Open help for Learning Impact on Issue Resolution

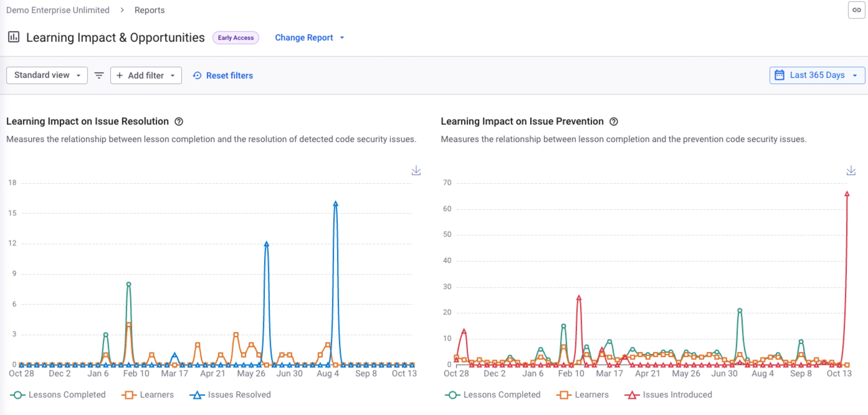click(x=179, y=121)
